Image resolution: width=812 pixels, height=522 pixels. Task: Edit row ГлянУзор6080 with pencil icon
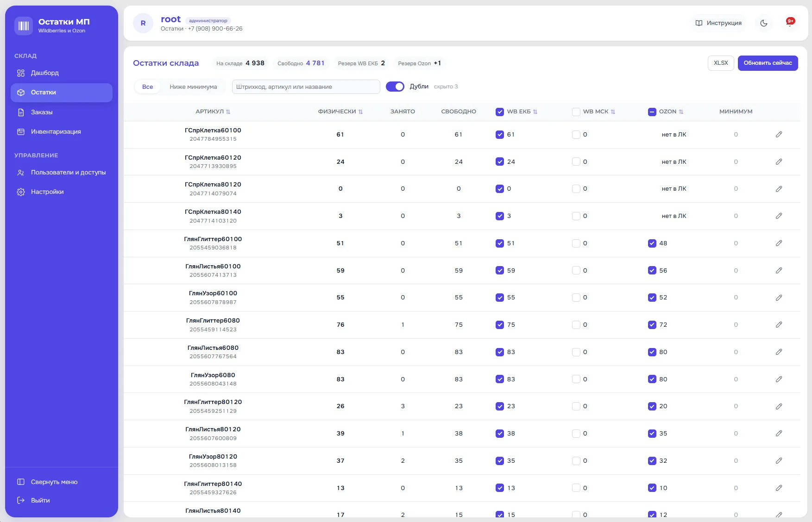779,379
